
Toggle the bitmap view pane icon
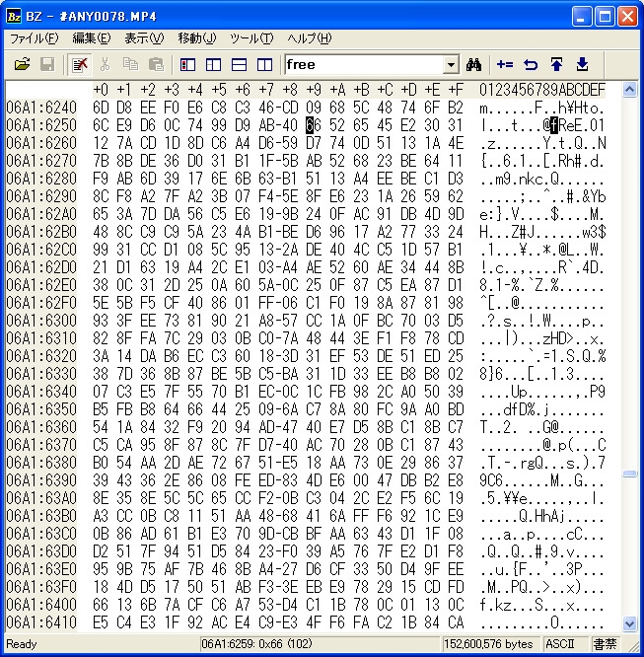[x=187, y=64]
